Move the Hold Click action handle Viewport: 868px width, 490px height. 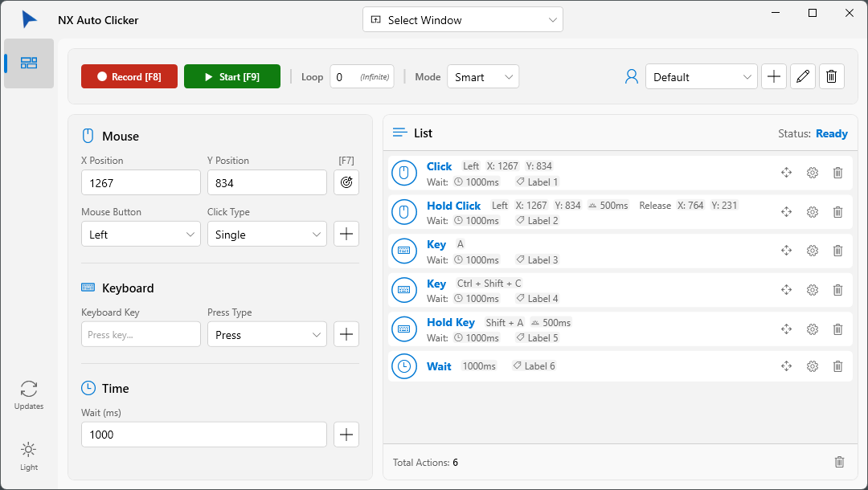tap(786, 212)
